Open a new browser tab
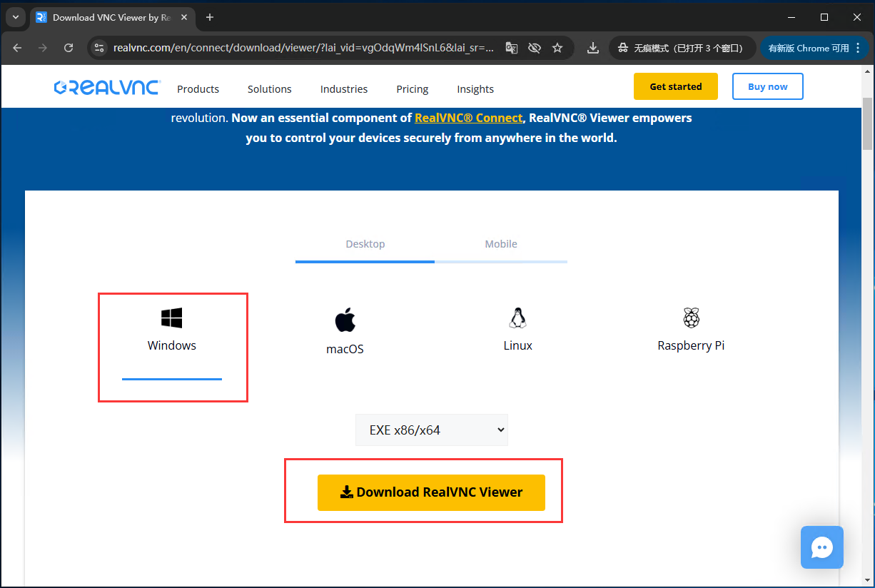The width and height of the screenshot is (875, 588). (x=210, y=17)
